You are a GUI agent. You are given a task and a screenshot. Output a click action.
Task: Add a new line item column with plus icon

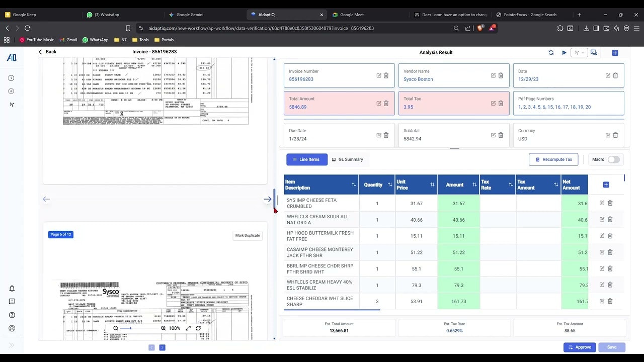tap(606, 185)
